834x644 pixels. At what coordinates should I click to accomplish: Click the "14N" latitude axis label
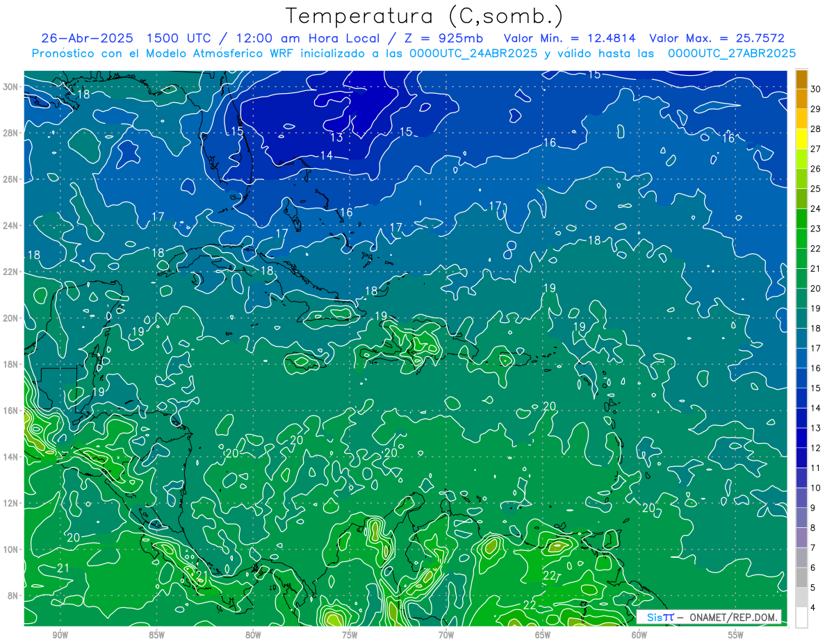pos(10,457)
